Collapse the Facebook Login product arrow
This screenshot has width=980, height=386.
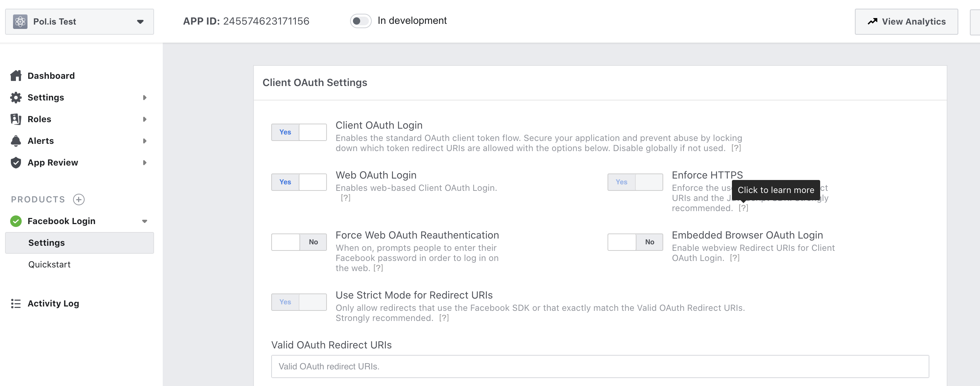145,221
